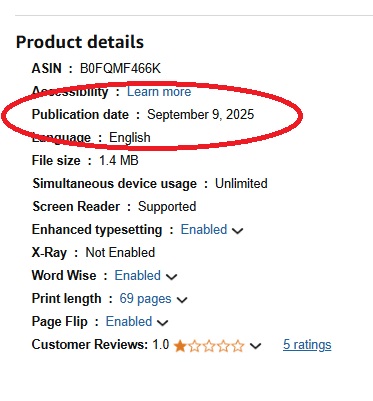Viewport: 373px width, 401px height.
Task: Open the Accessibility Learn more link
Action: (159, 92)
